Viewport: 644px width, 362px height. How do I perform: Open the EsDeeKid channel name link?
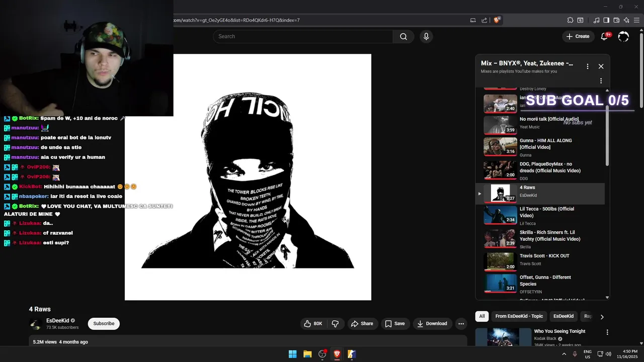pos(58,321)
